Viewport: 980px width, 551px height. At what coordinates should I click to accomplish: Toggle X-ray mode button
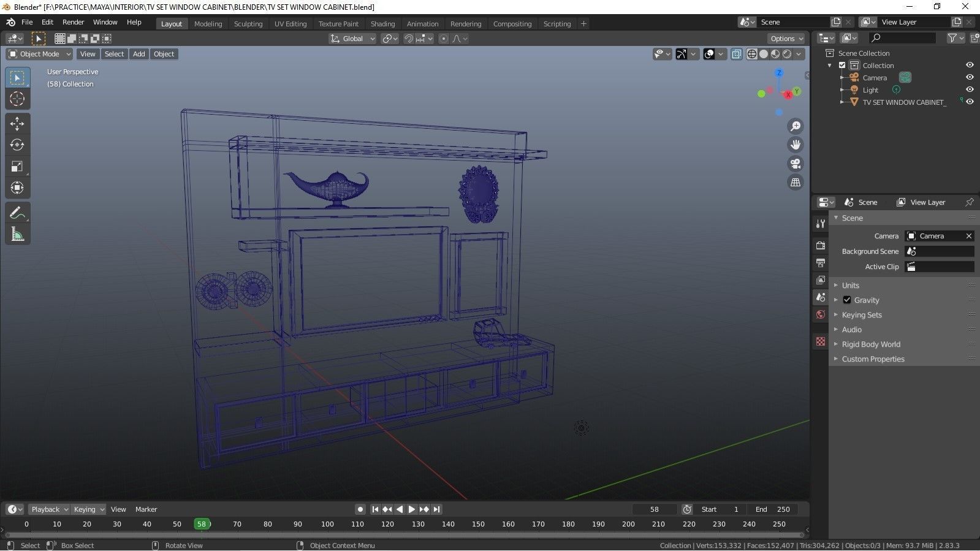click(x=737, y=54)
